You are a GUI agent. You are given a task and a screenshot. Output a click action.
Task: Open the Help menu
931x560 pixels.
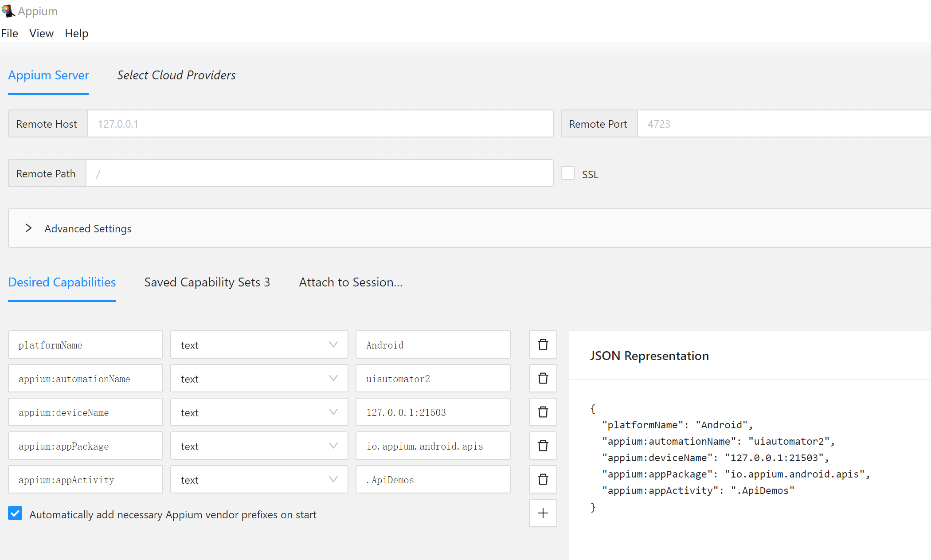click(x=76, y=33)
